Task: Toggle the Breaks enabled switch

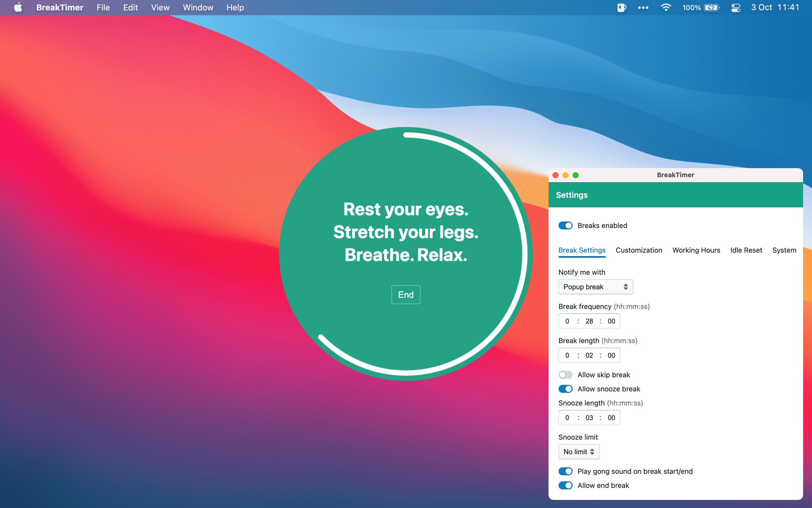Action: pos(565,226)
